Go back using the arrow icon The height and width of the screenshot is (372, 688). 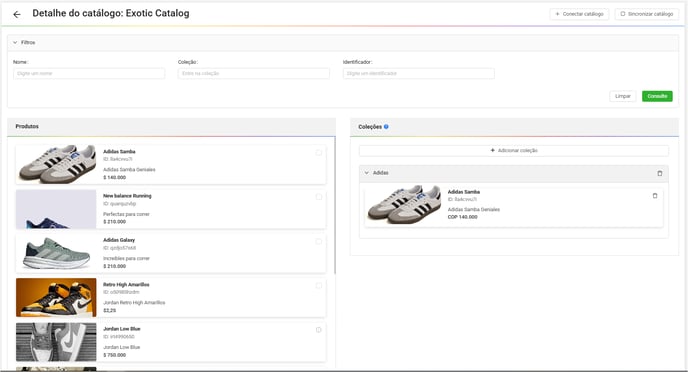(x=17, y=14)
